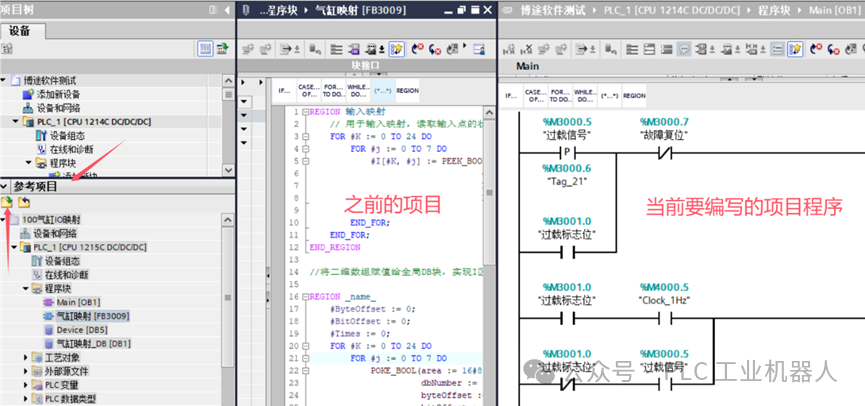Click PLC_1 [CPU 1214C DC/DC/DC] in breadcrumb
The height and width of the screenshot is (406, 865).
(673, 10)
